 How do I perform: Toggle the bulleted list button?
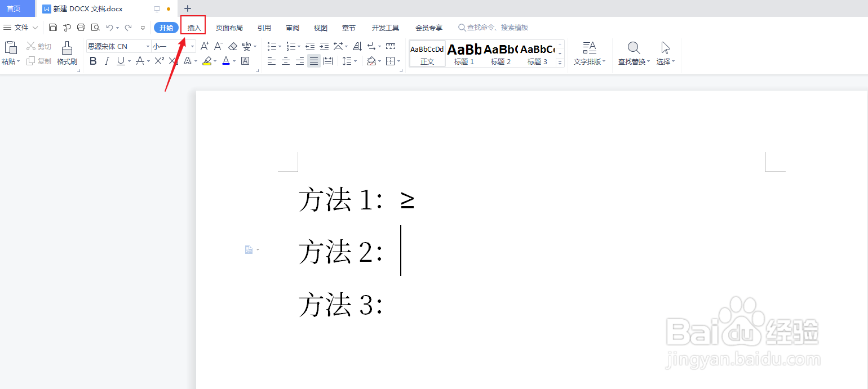(x=272, y=46)
